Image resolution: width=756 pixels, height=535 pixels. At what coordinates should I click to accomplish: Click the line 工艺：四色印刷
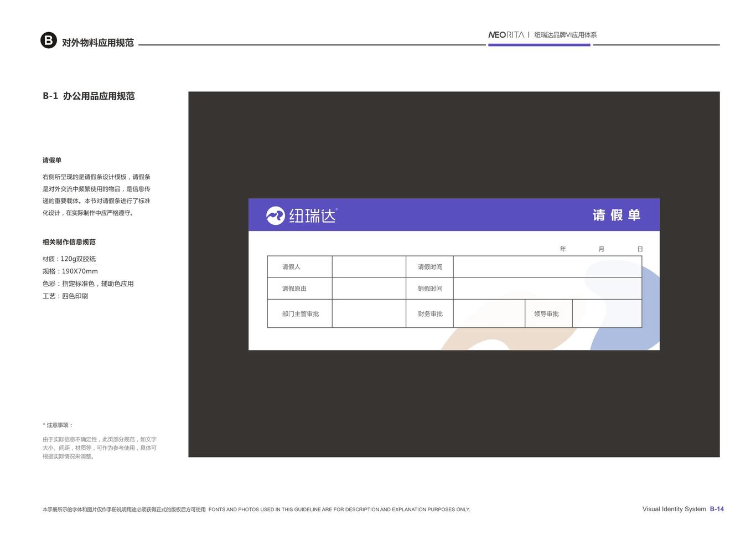(65, 296)
